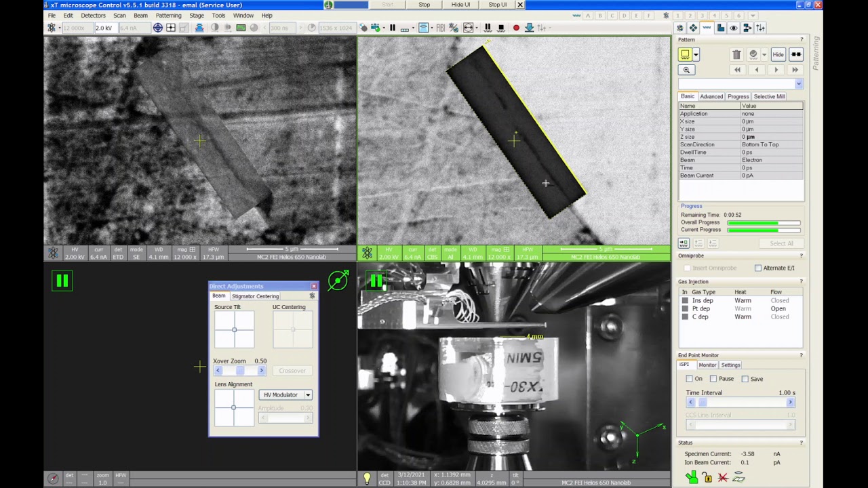The height and width of the screenshot is (488, 868).
Task: Open the Processing page bar-chart icon
Action: coord(720,28)
